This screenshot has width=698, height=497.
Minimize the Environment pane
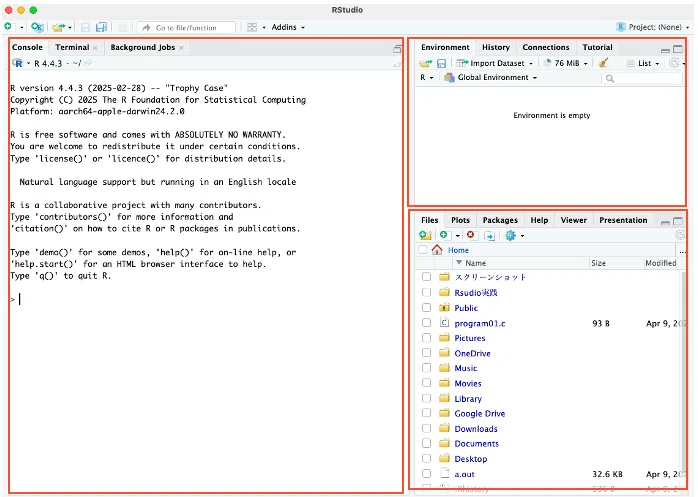click(665, 49)
